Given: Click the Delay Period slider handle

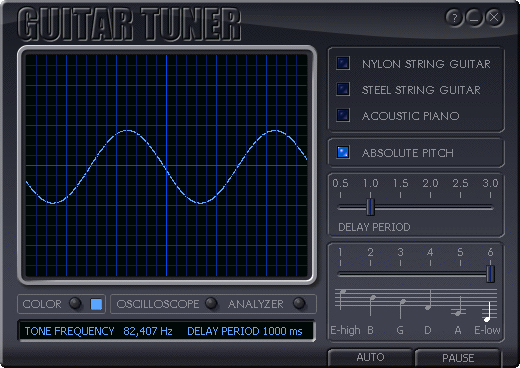Looking at the screenshot, I should click(370, 207).
